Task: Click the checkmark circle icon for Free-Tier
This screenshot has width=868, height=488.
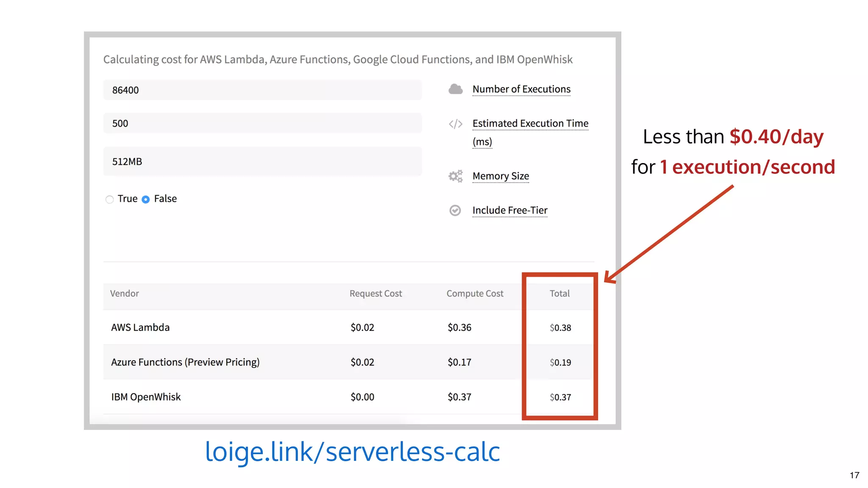Action: point(455,210)
